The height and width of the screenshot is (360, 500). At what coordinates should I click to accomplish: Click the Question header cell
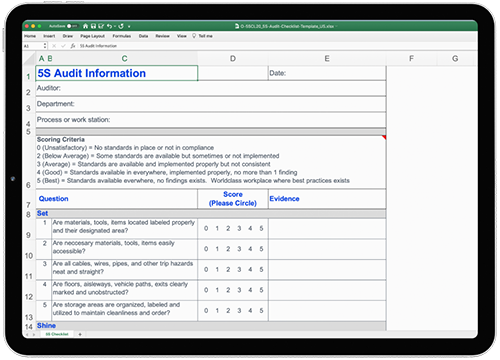pyautogui.click(x=117, y=199)
